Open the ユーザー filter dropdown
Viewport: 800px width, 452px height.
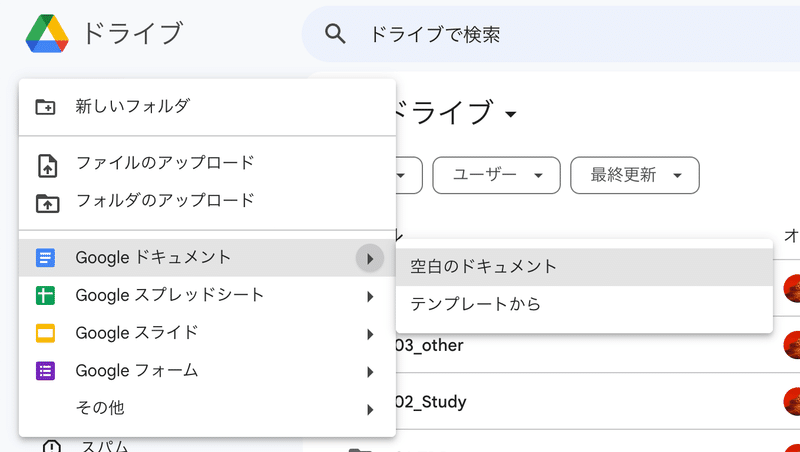[496, 175]
